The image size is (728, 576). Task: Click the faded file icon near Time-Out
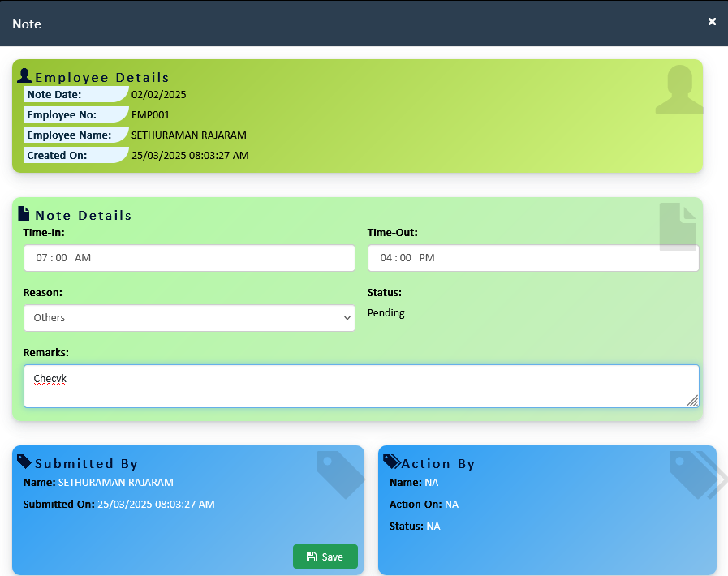(x=678, y=227)
